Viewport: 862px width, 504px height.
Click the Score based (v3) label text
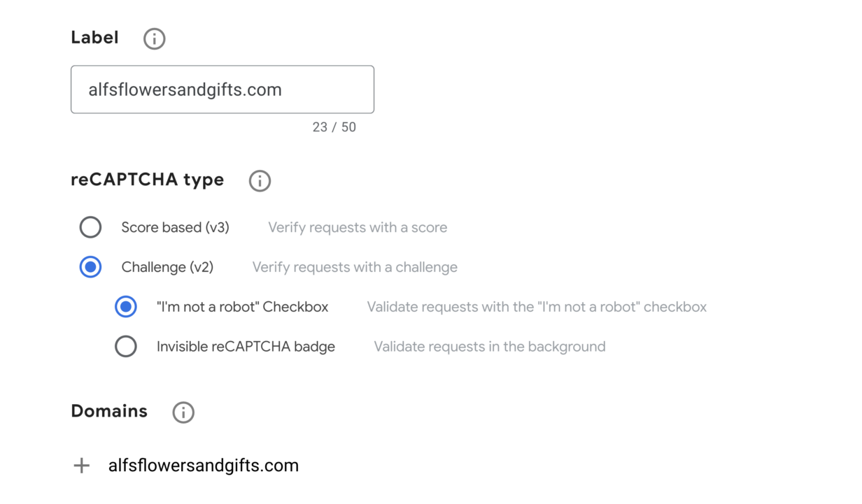point(175,227)
